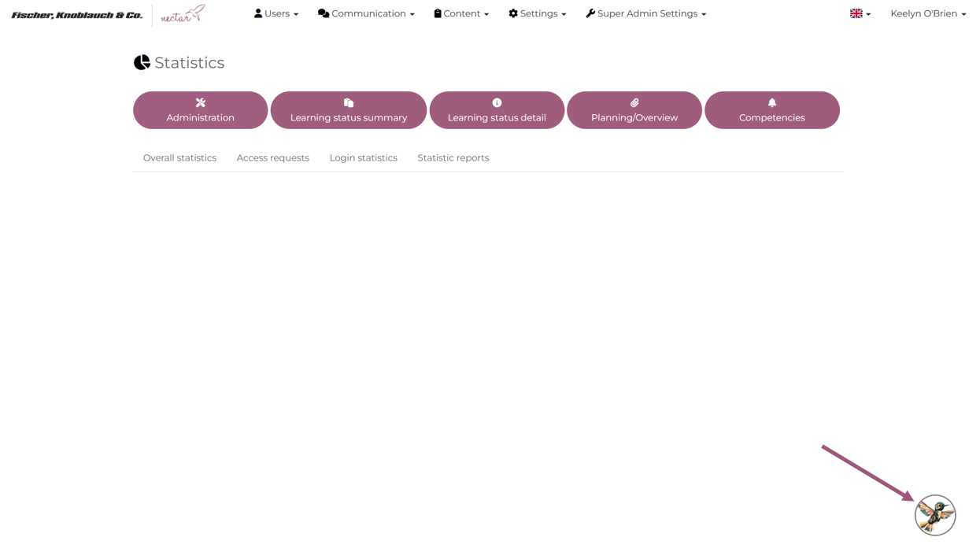Viewport: 980px width, 552px height.
Task: Click the Competencies bell icon
Action: click(x=772, y=102)
